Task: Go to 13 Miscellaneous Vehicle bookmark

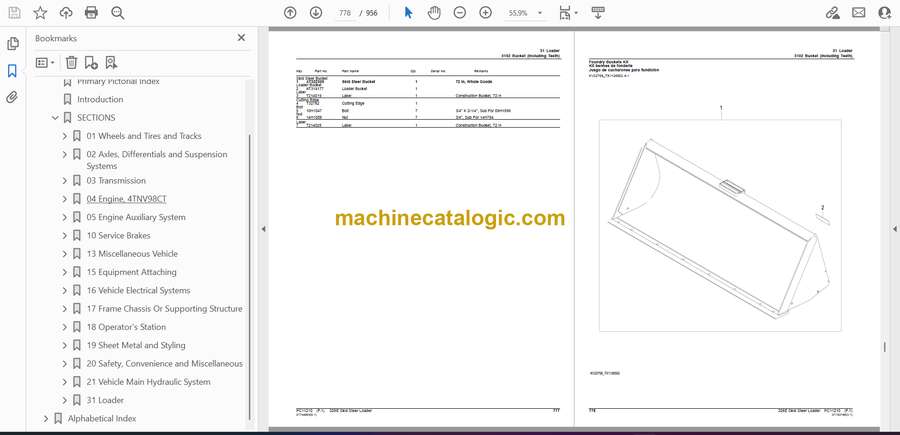Action: point(132,254)
